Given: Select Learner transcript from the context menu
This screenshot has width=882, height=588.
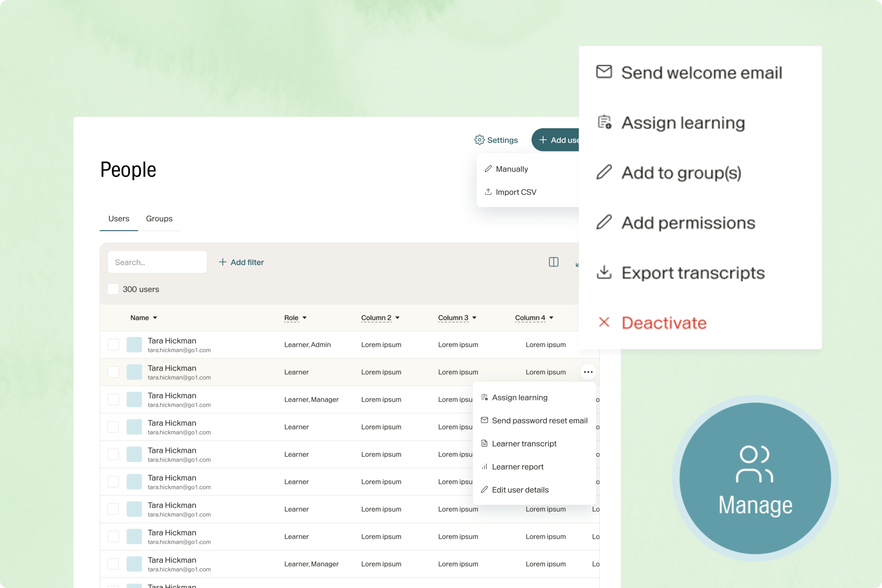Looking at the screenshot, I should (524, 444).
